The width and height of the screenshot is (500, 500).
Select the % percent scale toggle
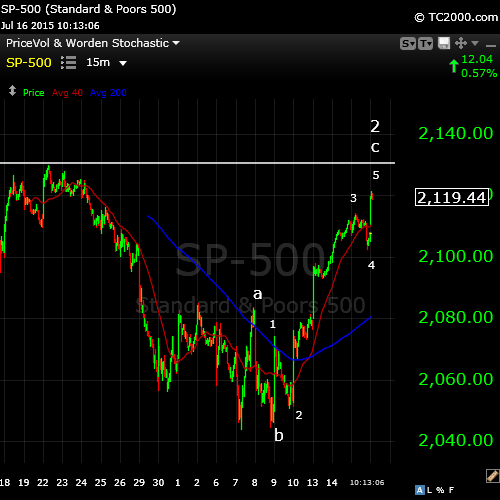click(440, 490)
